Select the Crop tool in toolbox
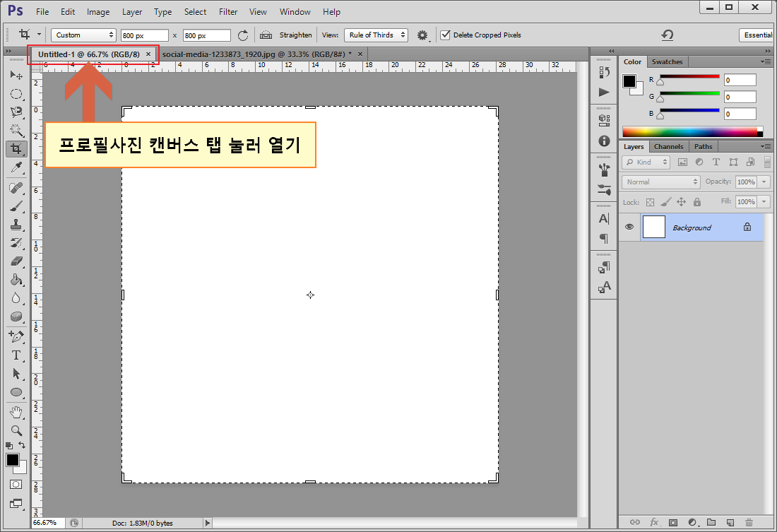Viewport: 777px width, 532px height. (16, 149)
